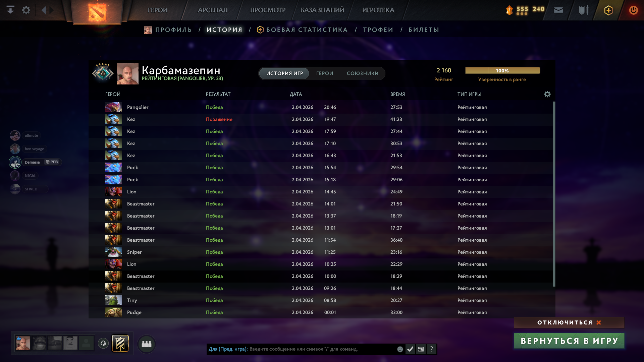
Task: Click the small profile icon beside ПРОФИЛЬ
Action: (148, 30)
